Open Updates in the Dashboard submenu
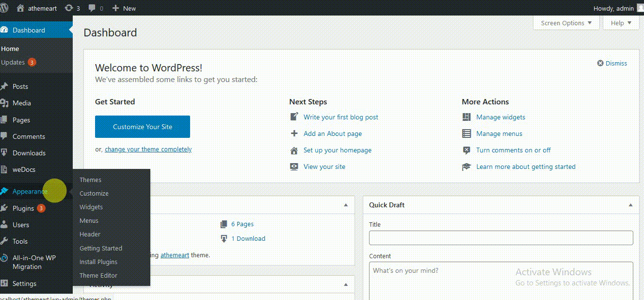This screenshot has width=644, height=300. pos(13,62)
